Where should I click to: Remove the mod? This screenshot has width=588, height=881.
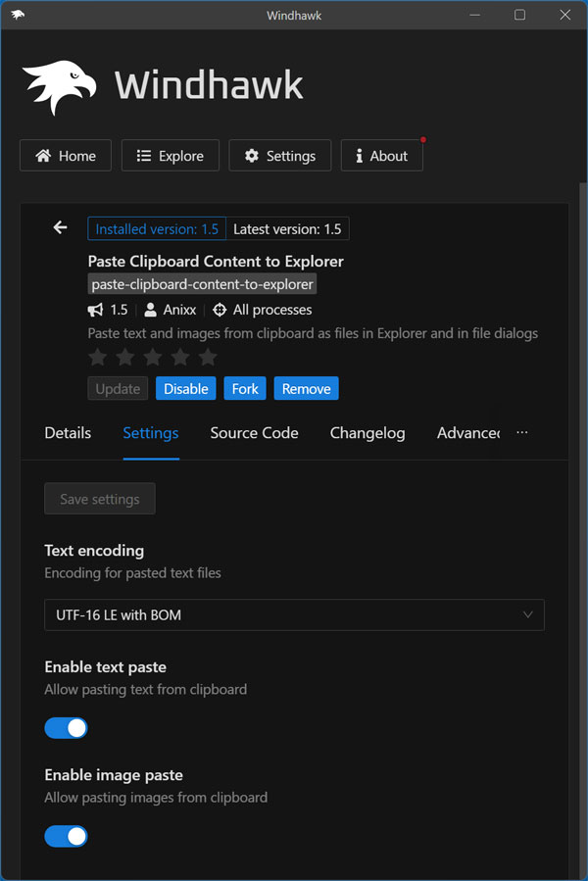[307, 389]
